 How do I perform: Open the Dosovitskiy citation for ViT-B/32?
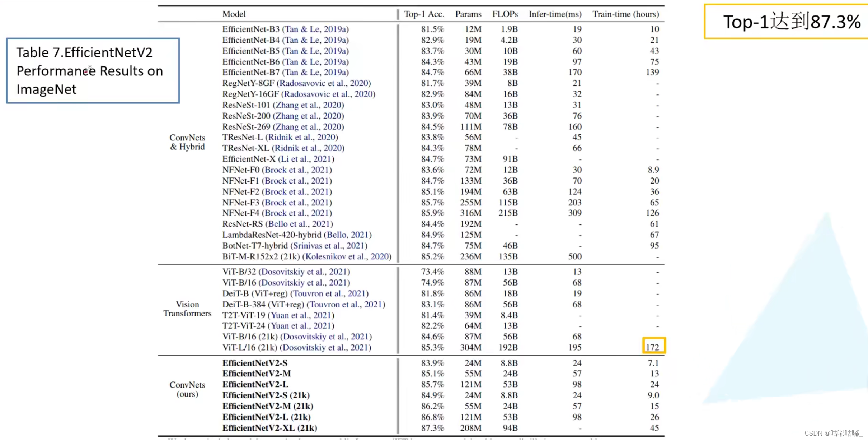304,272
